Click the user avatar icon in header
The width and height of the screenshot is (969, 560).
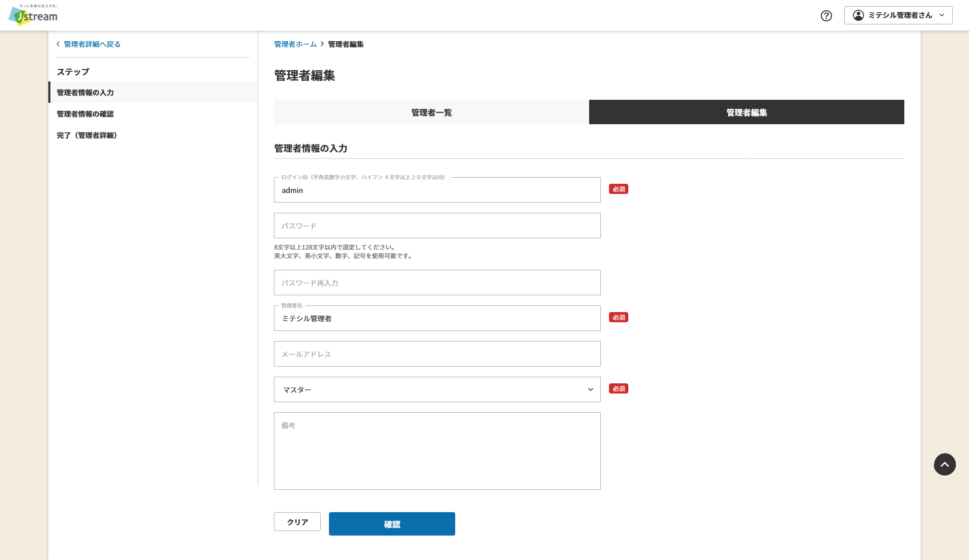(x=859, y=15)
